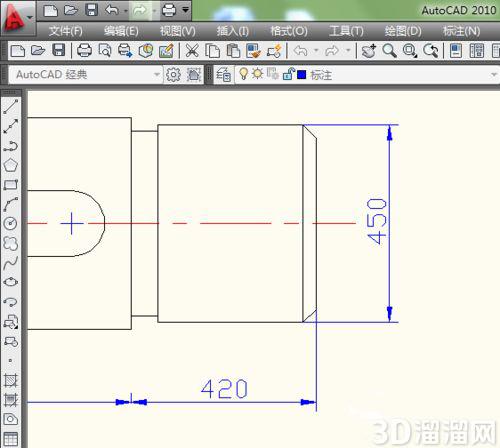Image resolution: width=500 pixels, height=448 pixels.
Task: Toggle the 标注 layer on/off lightbulb
Action: (244, 74)
